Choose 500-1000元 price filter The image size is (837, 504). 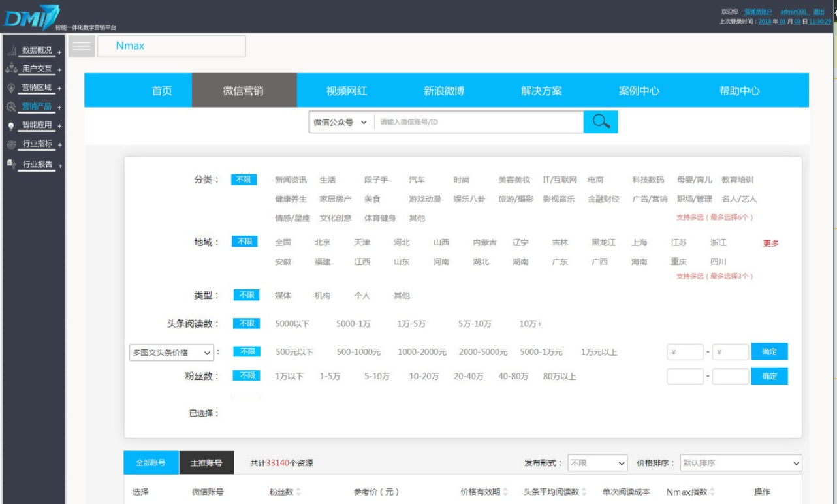click(x=358, y=353)
